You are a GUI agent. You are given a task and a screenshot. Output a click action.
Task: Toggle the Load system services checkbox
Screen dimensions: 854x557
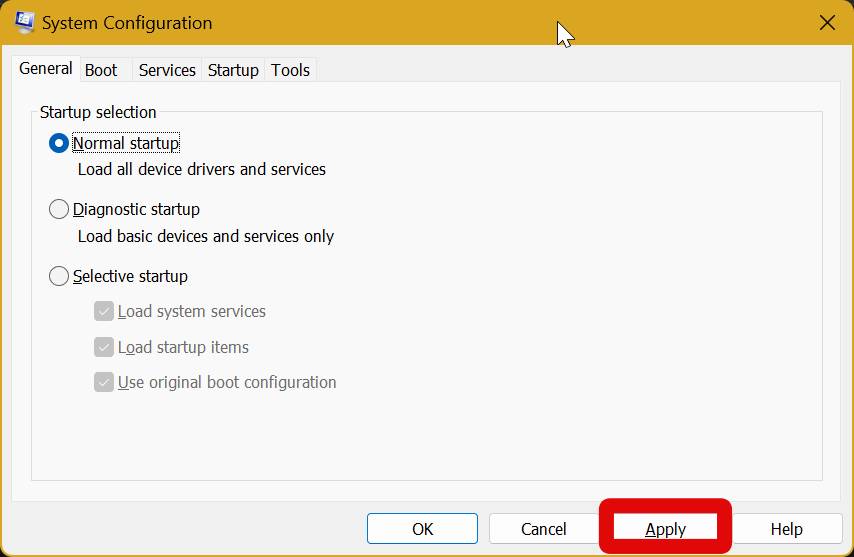tap(104, 312)
